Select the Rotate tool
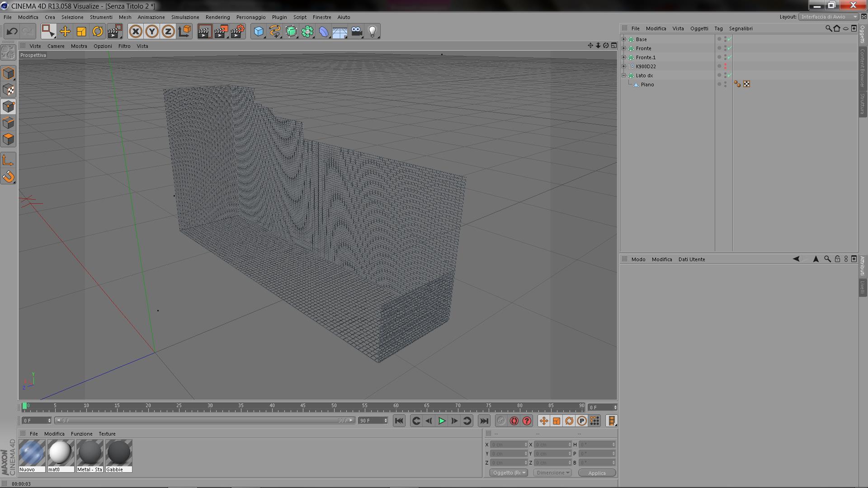Image resolution: width=868 pixels, height=488 pixels. 98,31
